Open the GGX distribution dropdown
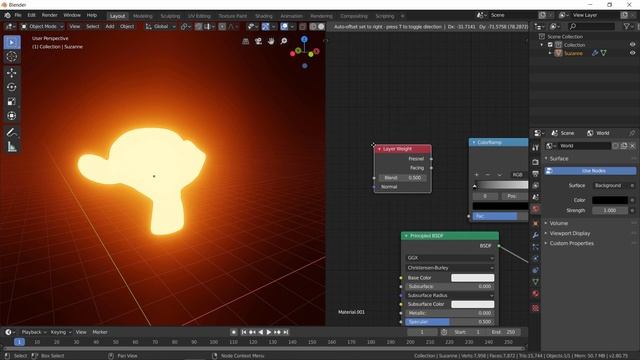The image size is (640, 360). click(x=450, y=258)
